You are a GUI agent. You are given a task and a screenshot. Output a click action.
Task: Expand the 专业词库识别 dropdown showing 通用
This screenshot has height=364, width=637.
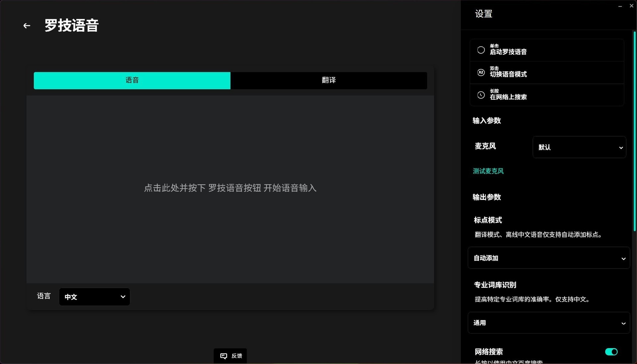click(549, 323)
